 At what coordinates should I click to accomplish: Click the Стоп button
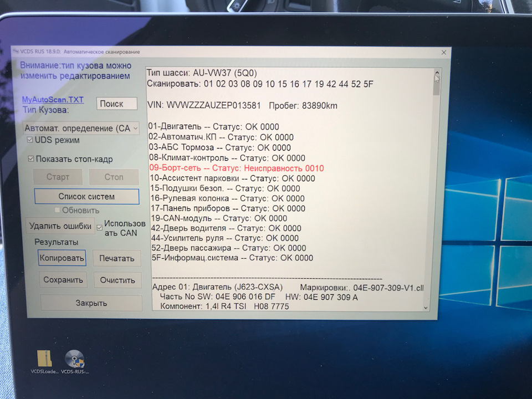[114, 177]
